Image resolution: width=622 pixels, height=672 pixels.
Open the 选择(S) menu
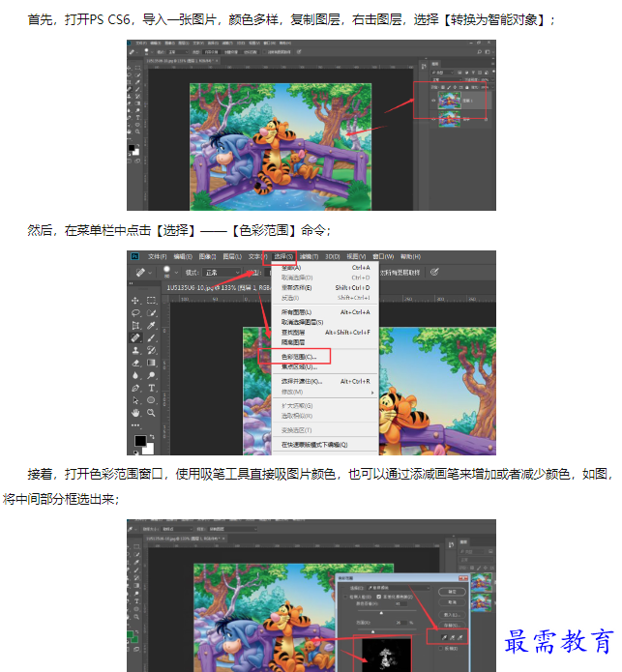point(283,256)
